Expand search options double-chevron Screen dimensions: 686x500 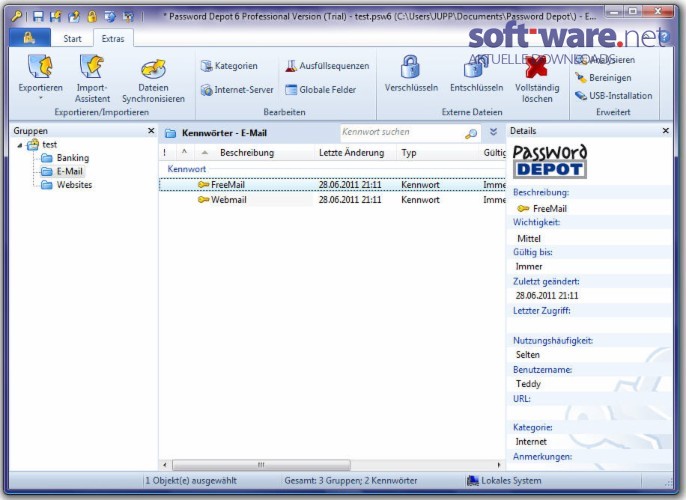493,132
